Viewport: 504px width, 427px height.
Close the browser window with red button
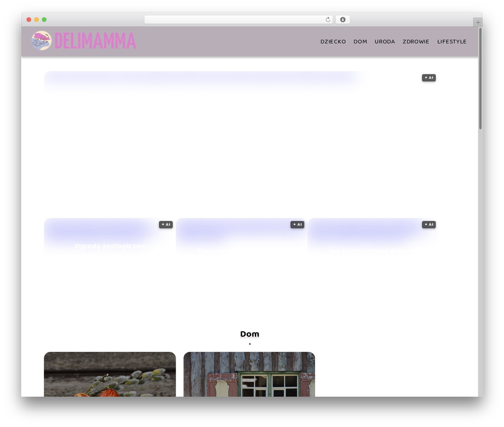pyautogui.click(x=29, y=20)
